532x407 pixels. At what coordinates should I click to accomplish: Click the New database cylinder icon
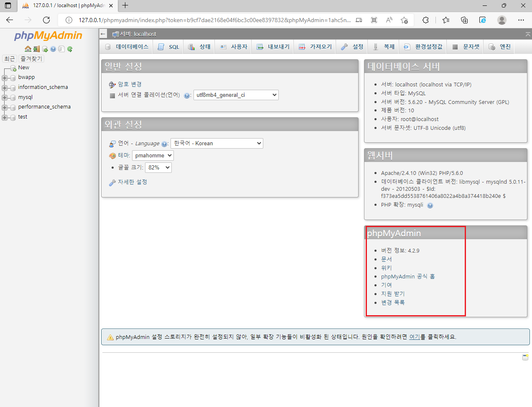[x=13, y=68]
